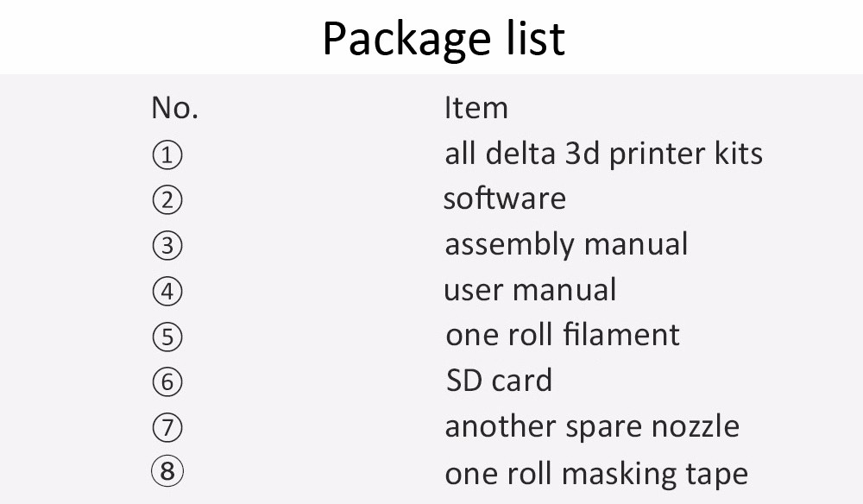
Task: Open the 'assembly manual' entry
Action: coord(566,244)
